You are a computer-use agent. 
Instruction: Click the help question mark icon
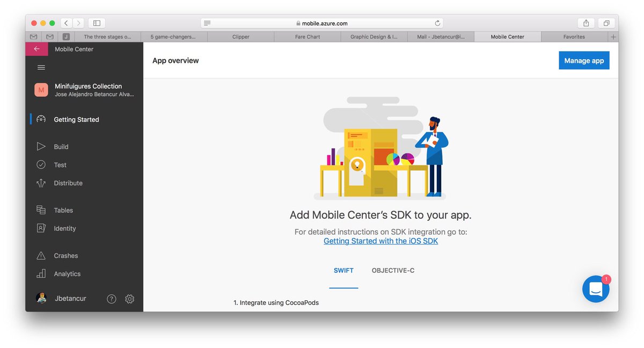111,299
